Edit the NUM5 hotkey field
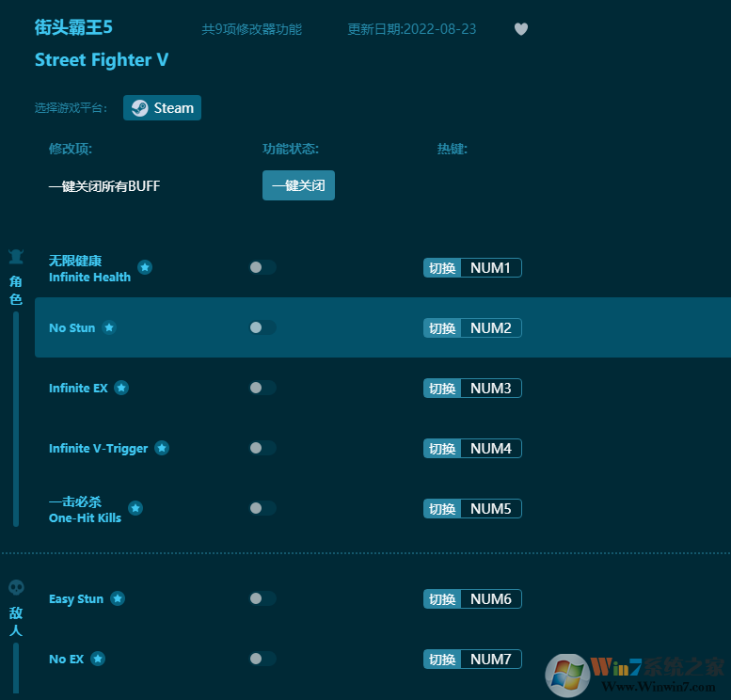This screenshot has height=700, width=731. point(491,508)
